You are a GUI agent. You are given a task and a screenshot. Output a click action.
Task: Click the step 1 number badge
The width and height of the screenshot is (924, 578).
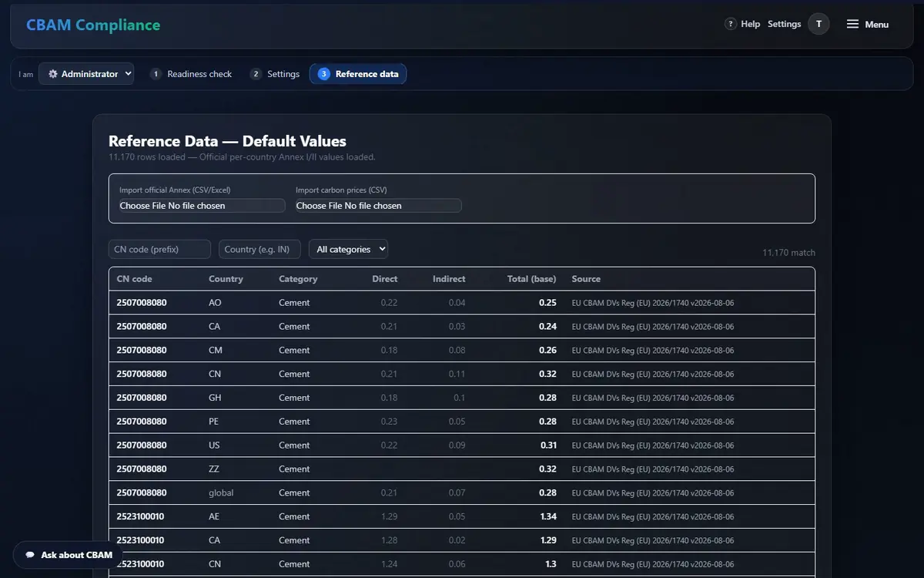tap(156, 74)
